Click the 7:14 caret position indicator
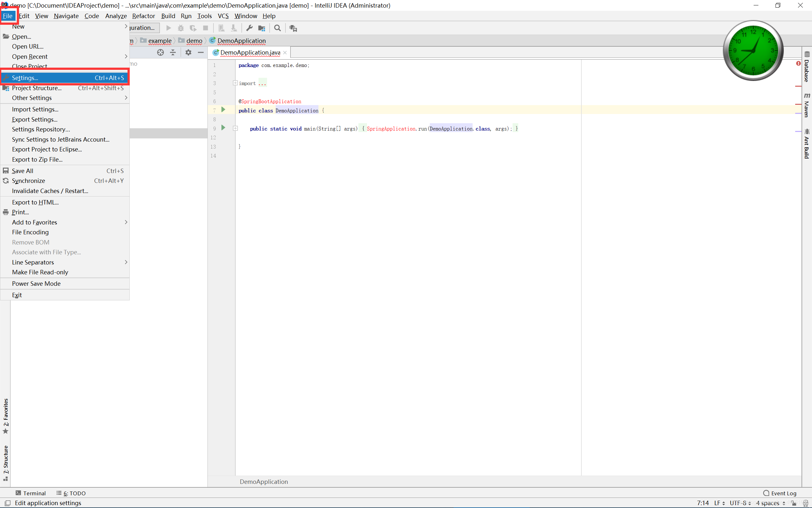The image size is (812, 508). (703, 503)
